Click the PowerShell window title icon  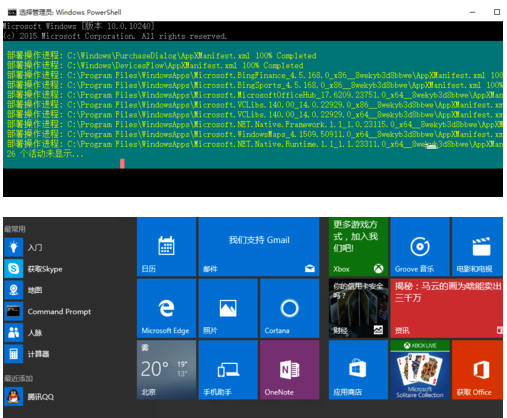(x=12, y=12)
